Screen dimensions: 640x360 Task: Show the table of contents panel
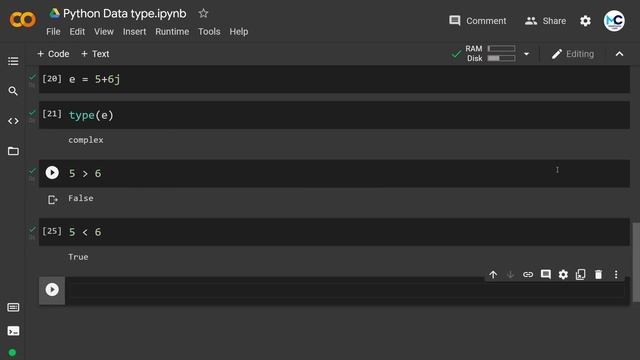point(13,61)
